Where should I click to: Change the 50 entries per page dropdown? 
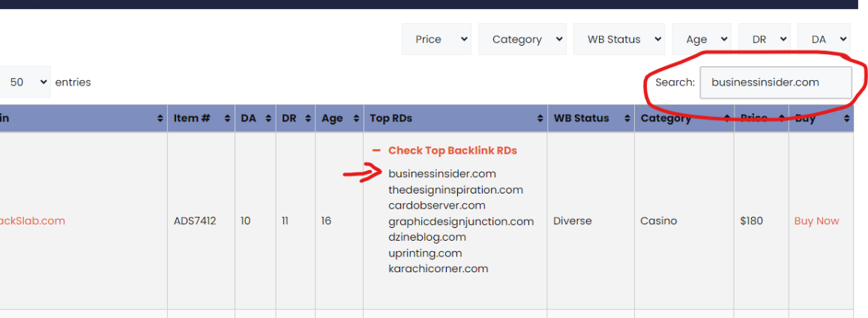(x=25, y=82)
